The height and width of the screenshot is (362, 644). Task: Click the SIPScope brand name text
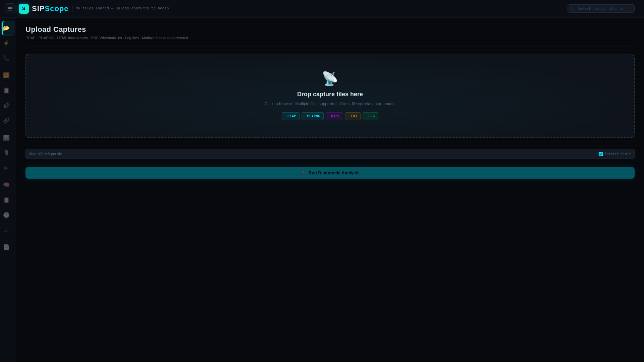[x=50, y=9]
